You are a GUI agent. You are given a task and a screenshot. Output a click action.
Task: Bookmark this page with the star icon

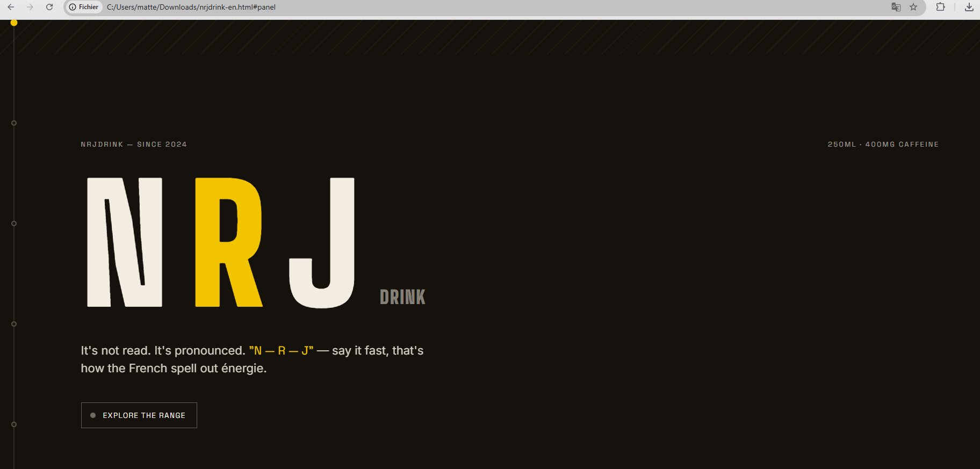pos(913,7)
